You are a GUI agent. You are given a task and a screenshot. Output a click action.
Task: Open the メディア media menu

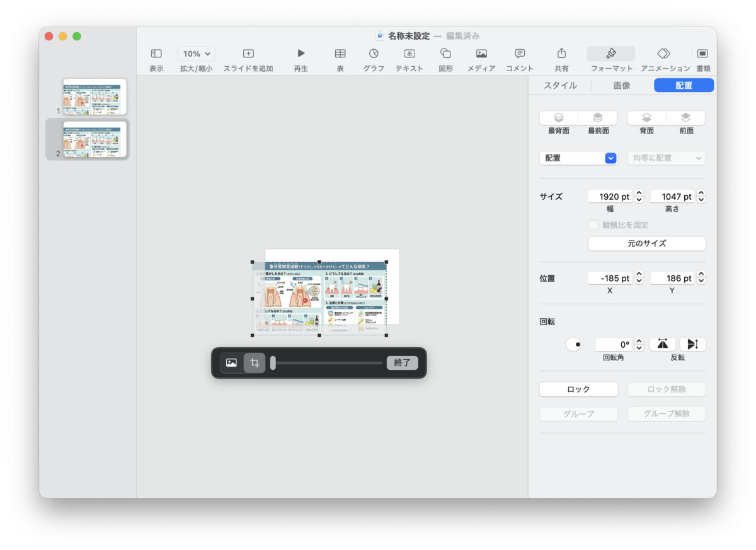(481, 54)
